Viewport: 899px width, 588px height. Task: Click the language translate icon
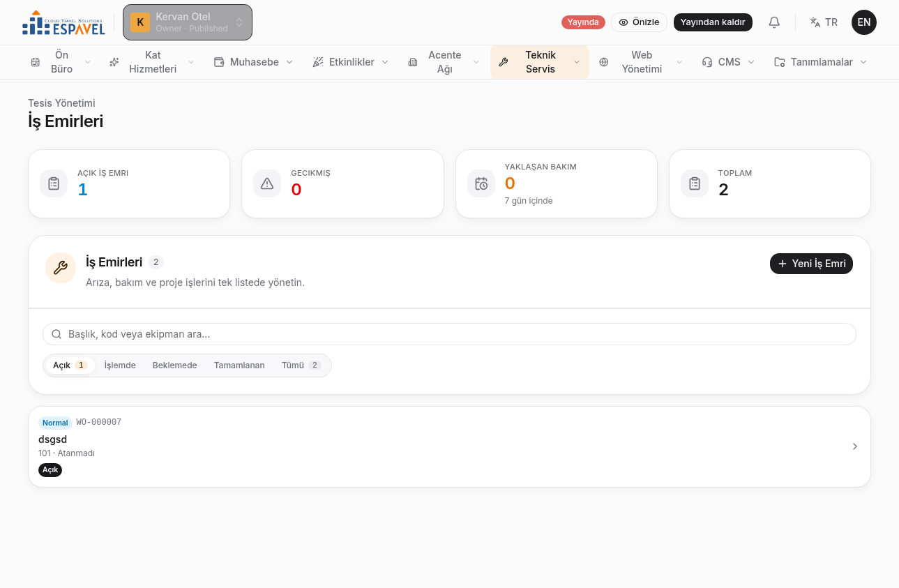tap(815, 22)
